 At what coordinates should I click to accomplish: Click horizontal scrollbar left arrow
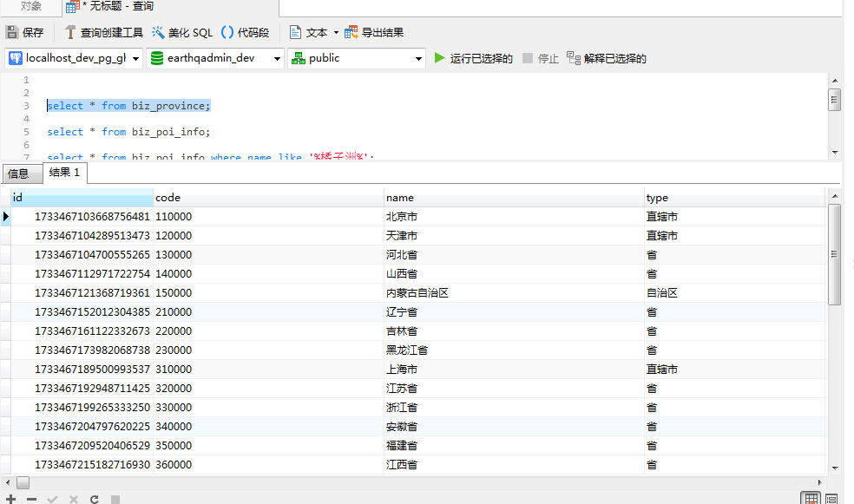coord(8,482)
